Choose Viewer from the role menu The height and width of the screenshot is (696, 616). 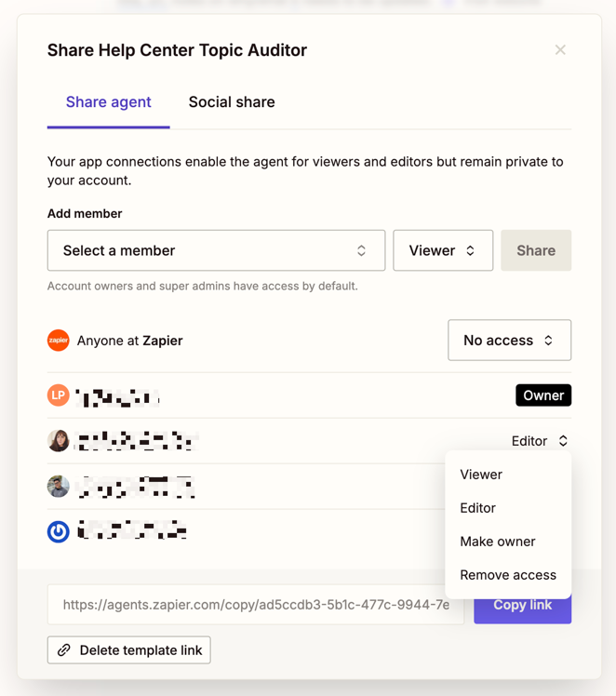tap(481, 475)
